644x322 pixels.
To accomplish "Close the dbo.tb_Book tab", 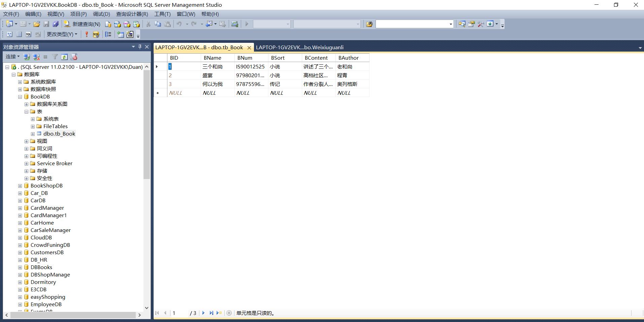I will (x=249, y=48).
